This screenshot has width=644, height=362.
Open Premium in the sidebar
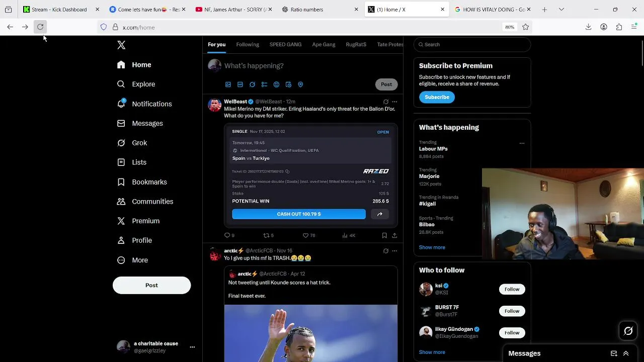coord(138,221)
